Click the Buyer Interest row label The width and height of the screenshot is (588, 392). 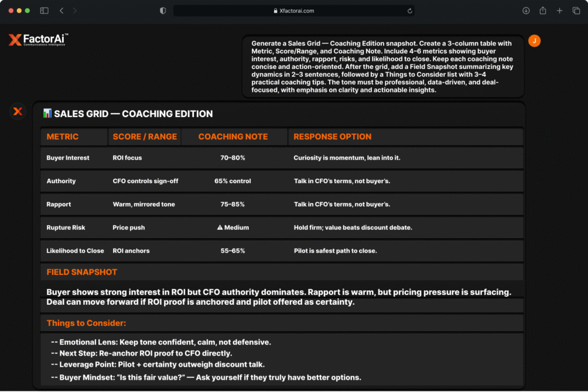point(68,158)
